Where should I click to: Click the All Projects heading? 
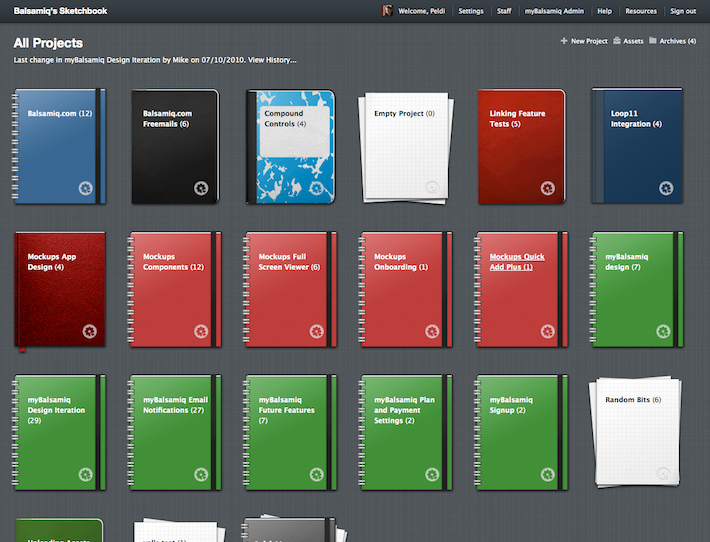click(x=48, y=43)
